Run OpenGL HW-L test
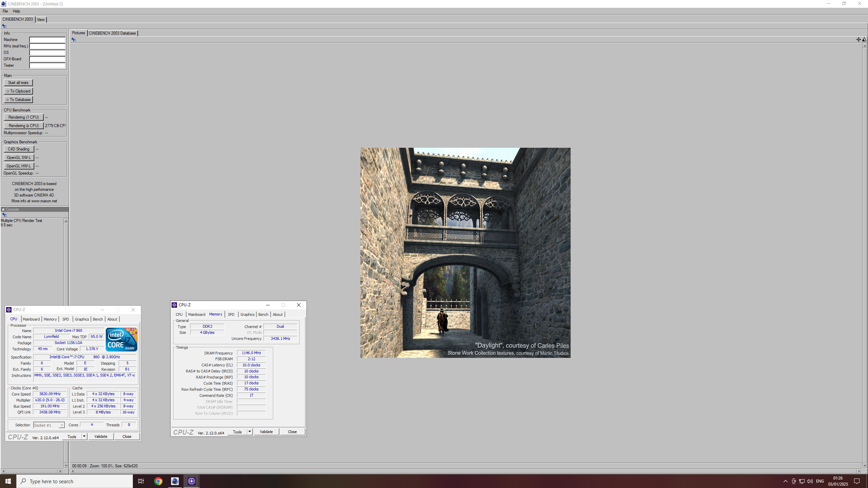Screen dimensions: 868x488 pos(19,166)
